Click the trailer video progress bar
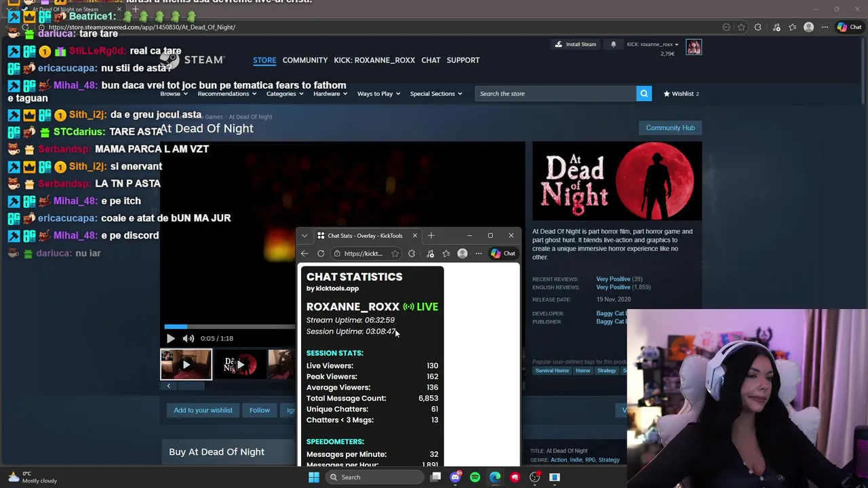The image size is (868, 488). pos(229,327)
